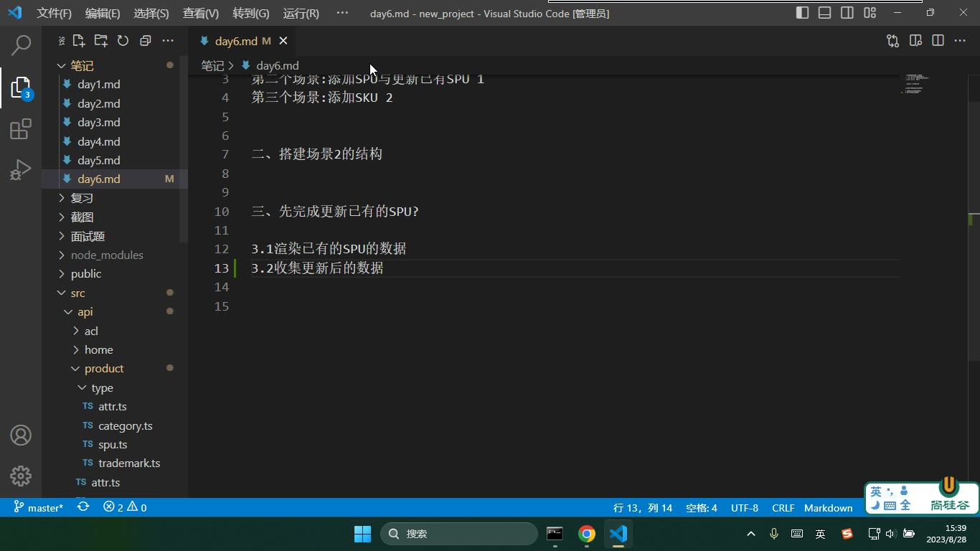The width and height of the screenshot is (980, 551).
Task: Change the UTF-8 encoding setting
Action: tap(745, 507)
